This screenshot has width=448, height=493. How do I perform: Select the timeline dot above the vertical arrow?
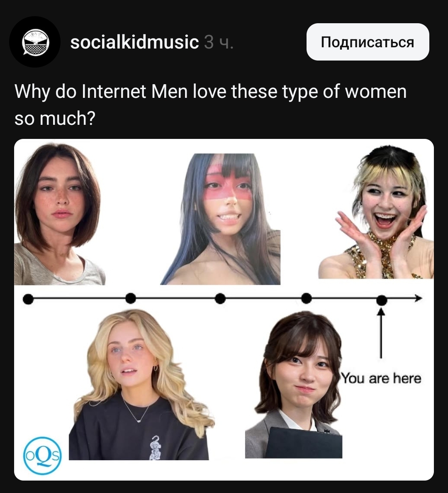382,300
